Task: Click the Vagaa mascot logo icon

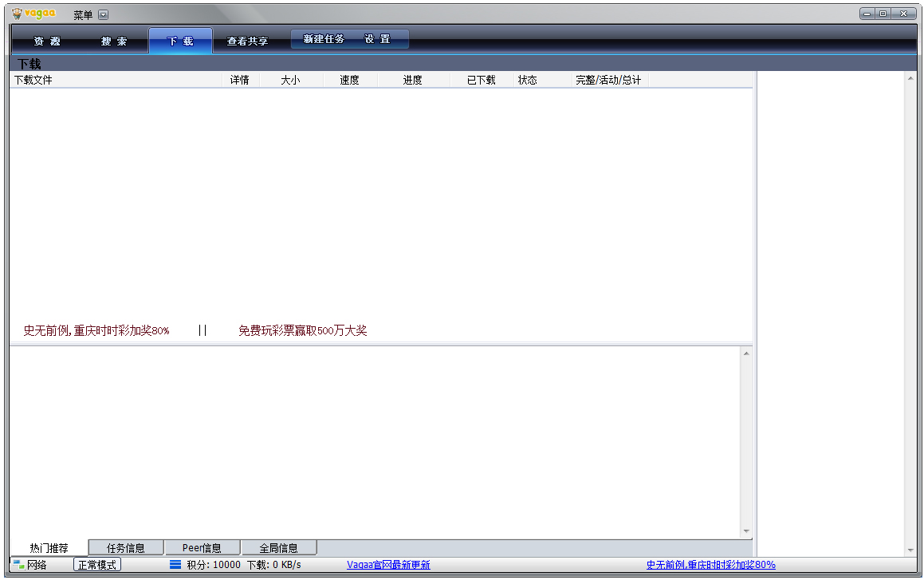Action: pos(17,13)
